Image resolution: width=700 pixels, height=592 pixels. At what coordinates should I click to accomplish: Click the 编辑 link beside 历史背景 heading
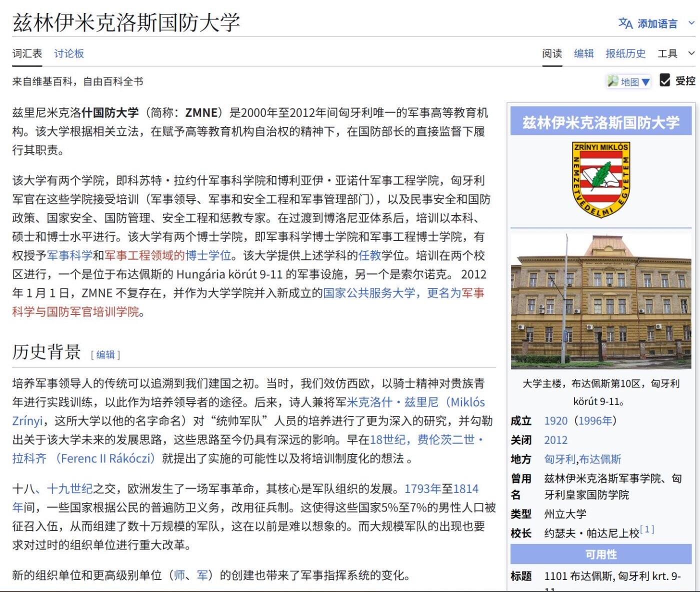click(105, 354)
